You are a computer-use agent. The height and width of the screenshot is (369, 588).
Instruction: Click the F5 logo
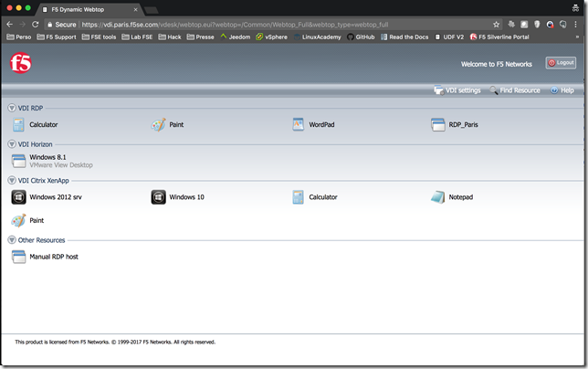pyautogui.click(x=21, y=63)
